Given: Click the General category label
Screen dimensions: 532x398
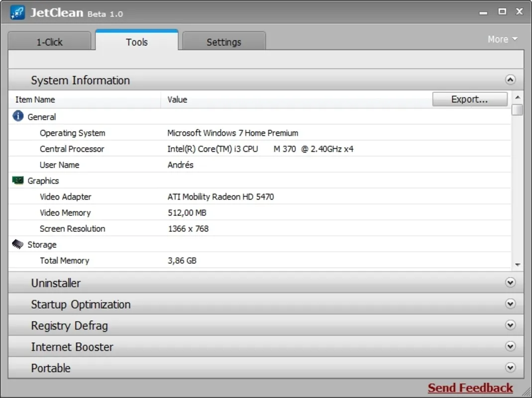Looking at the screenshot, I should coord(42,117).
